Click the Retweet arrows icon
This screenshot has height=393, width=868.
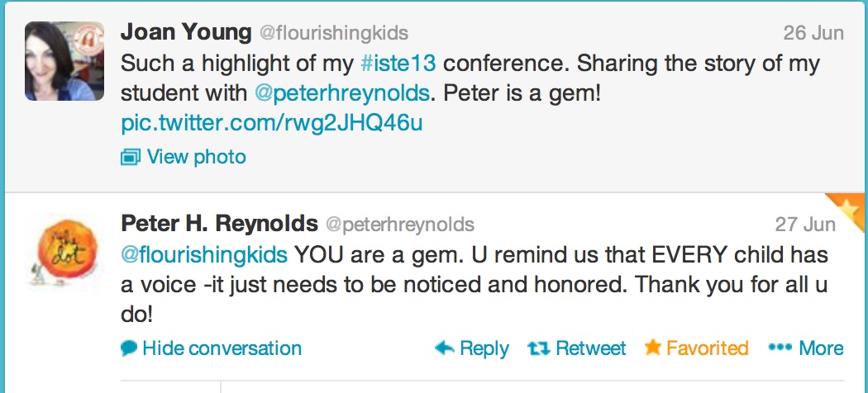pos(538,348)
